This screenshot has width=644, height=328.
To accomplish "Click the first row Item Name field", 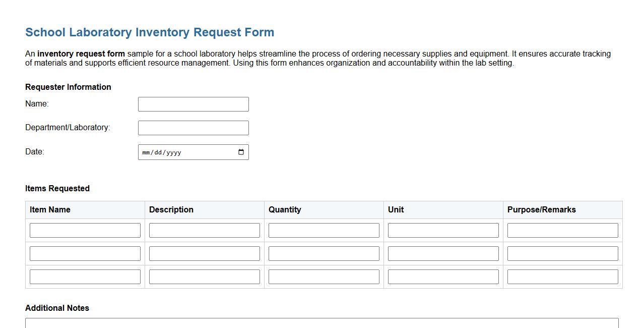I will point(85,230).
